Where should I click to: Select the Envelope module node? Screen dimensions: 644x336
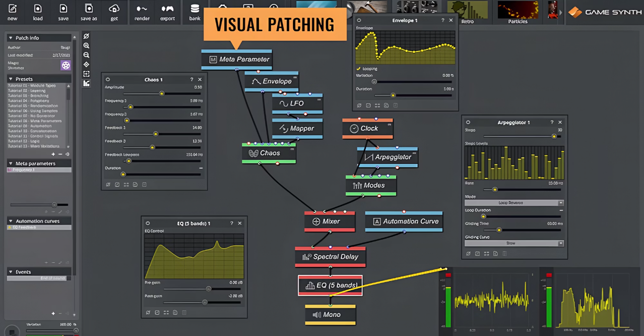point(272,81)
